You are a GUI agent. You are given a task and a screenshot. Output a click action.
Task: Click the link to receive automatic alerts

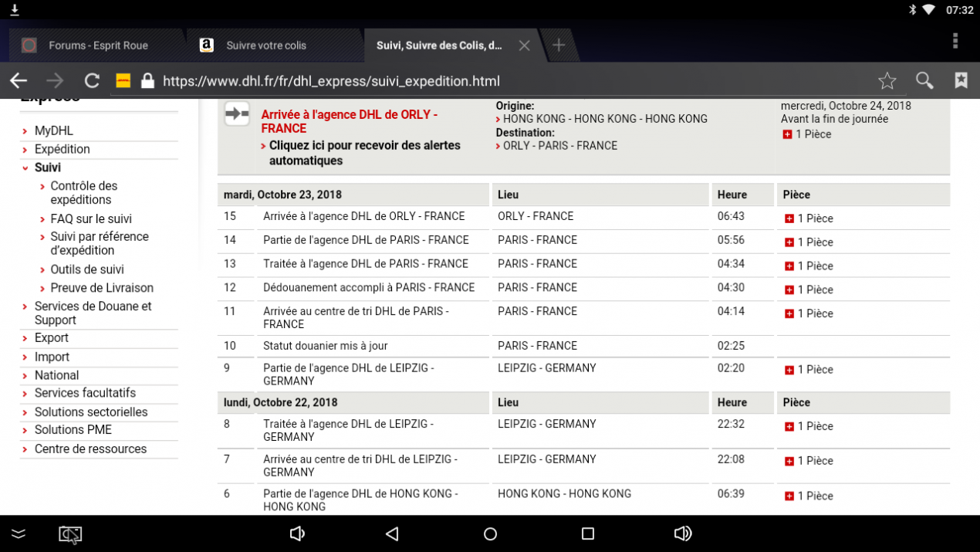(x=364, y=153)
